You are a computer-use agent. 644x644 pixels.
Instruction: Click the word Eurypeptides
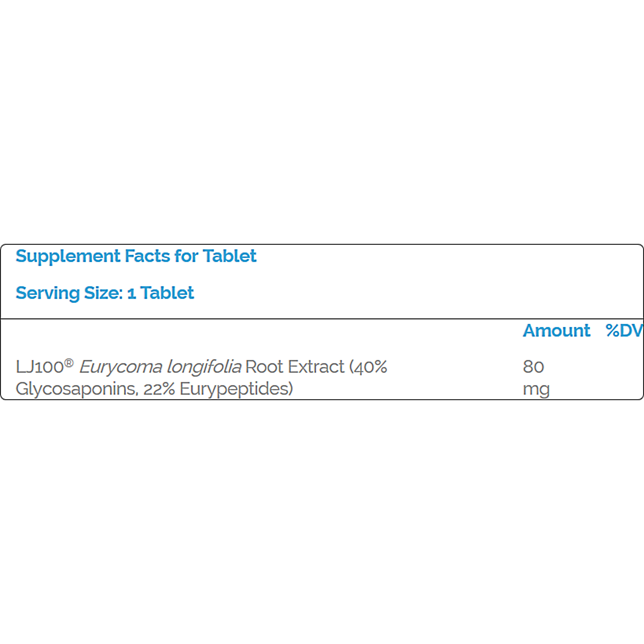tap(236, 389)
